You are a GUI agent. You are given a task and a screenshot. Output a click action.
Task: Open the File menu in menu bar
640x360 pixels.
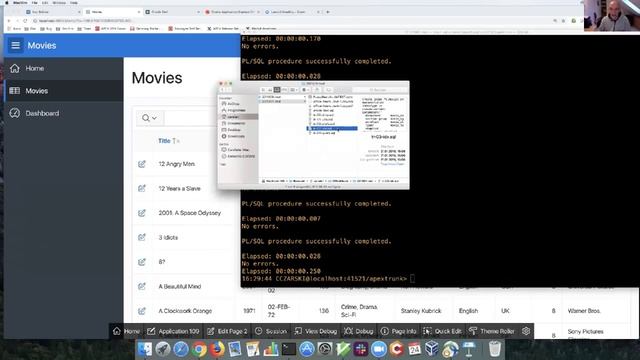point(35,2)
